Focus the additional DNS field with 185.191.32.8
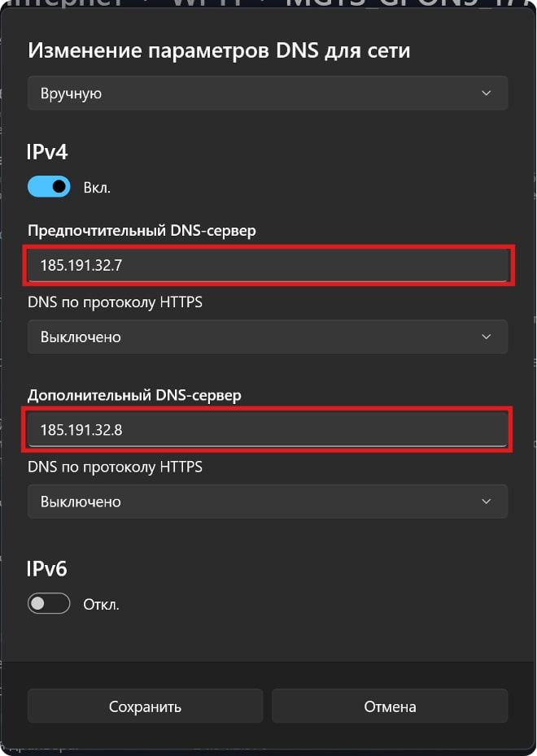 tap(267, 430)
